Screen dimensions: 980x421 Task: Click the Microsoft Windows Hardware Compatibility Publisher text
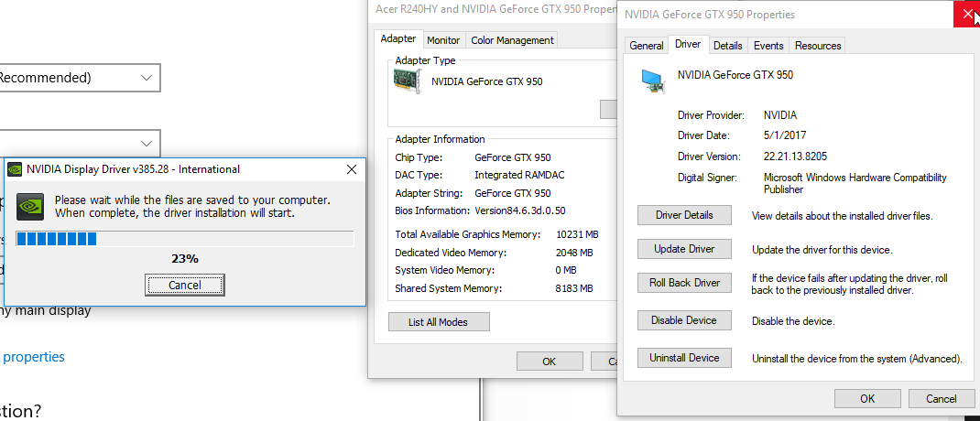tap(855, 184)
